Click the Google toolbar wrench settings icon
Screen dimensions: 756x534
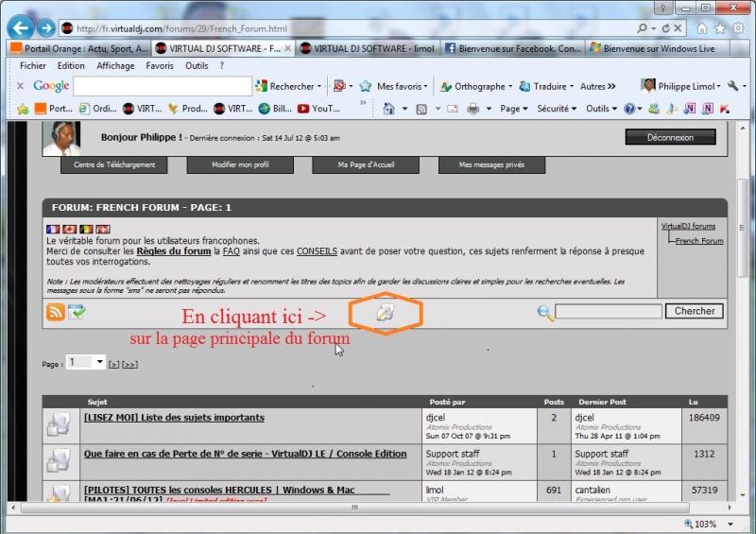(x=733, y=86)
